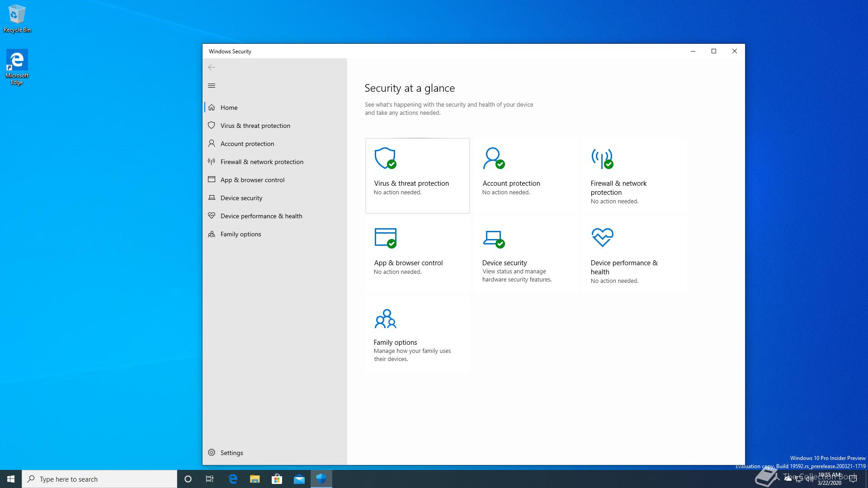Select Device security in the sidebar
868x488 pixels.
tap(275, 198)
